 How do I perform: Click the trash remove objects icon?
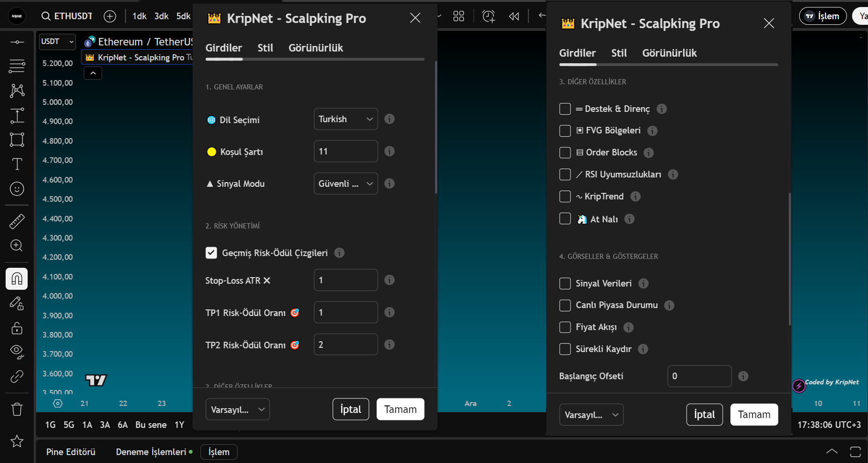pos(17,409)
